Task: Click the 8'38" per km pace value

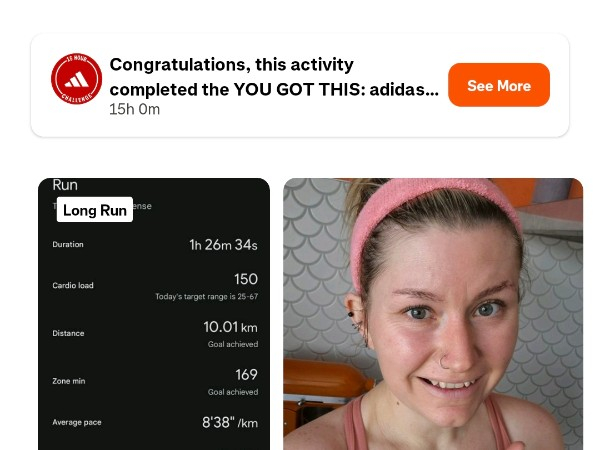Action: pos(229,423)
